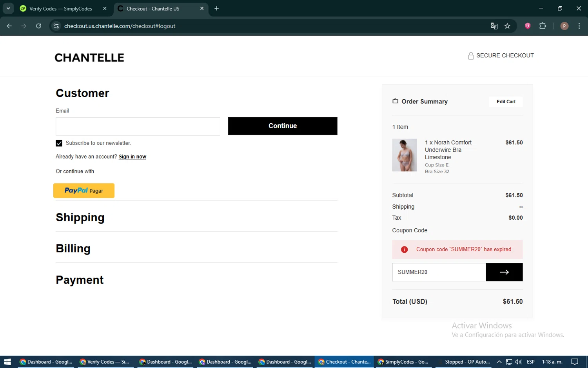Go back to the previous page
The height and width of the screenshot is (368, 588).
point(9,26)
